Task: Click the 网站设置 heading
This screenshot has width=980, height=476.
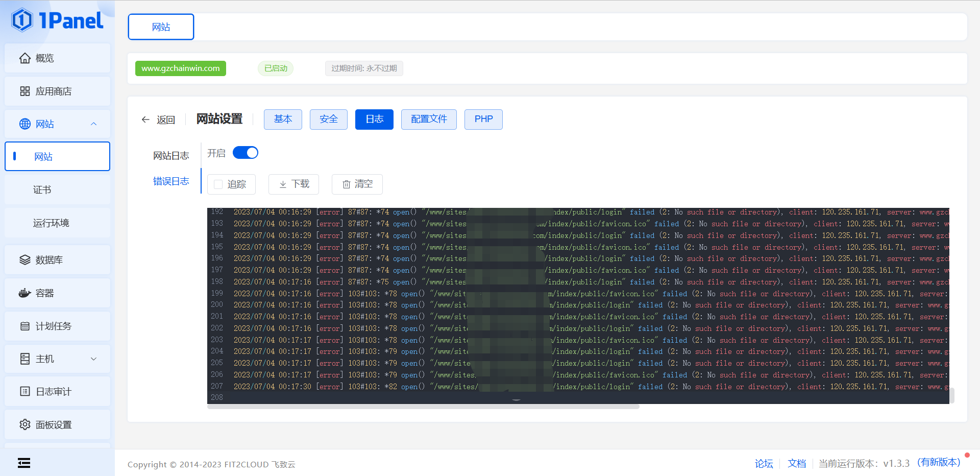Action: [x=219, y=119]
